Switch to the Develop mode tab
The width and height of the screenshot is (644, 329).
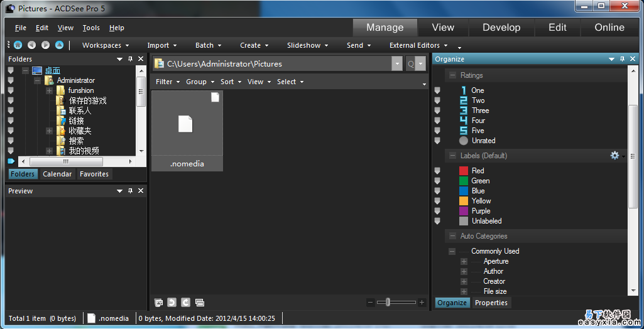(x=501, y=28)
